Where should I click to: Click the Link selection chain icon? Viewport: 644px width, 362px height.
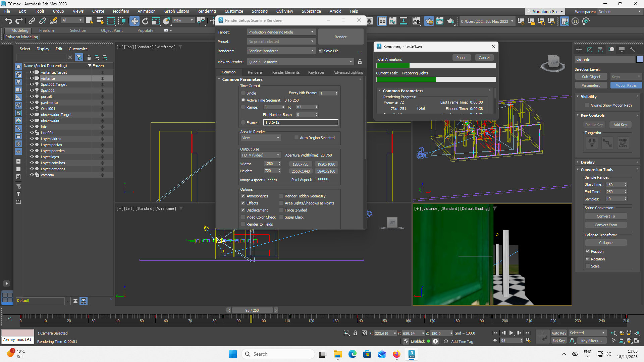[32, 21]
